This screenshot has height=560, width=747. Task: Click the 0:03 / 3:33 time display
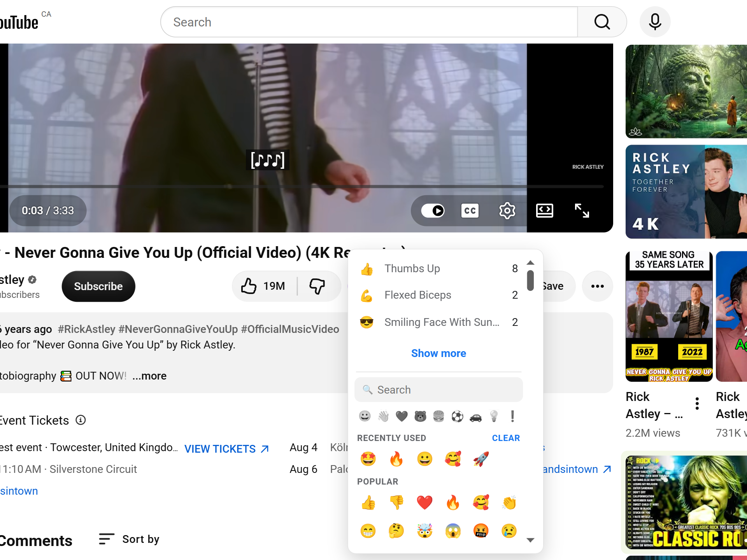pyautogui.click(x=48, y=210)
